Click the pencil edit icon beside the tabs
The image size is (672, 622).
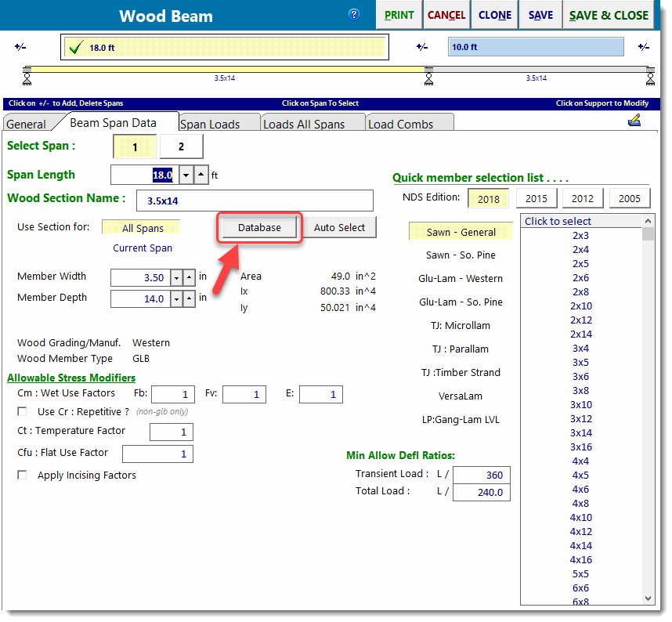tap(635, 119)
